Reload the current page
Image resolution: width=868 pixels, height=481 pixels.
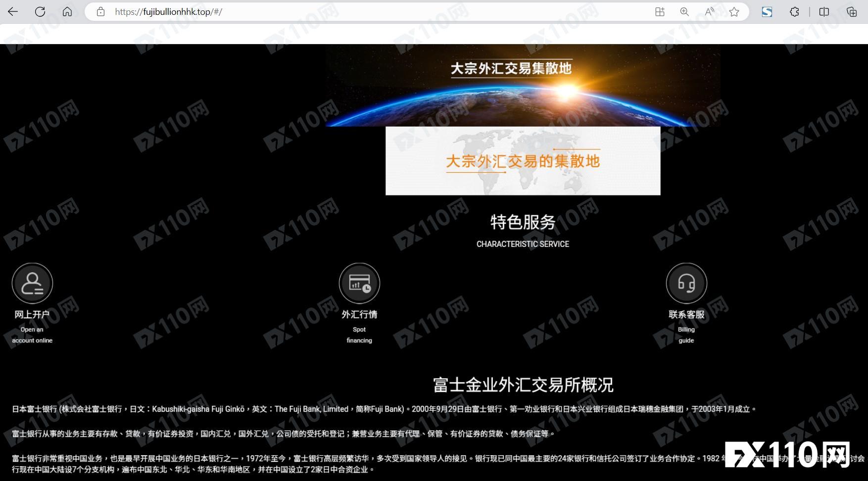[x=40, y=12]
